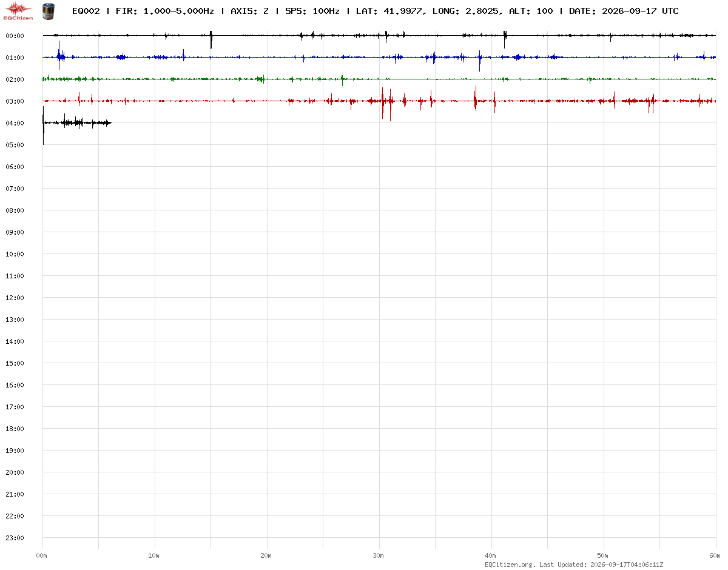Click the 60m time axis tick label

[x=716, y=555]
